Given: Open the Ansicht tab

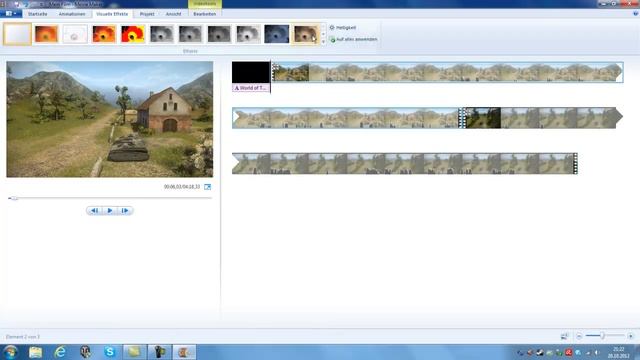Looking at the screenshot, I should point(173,14).
